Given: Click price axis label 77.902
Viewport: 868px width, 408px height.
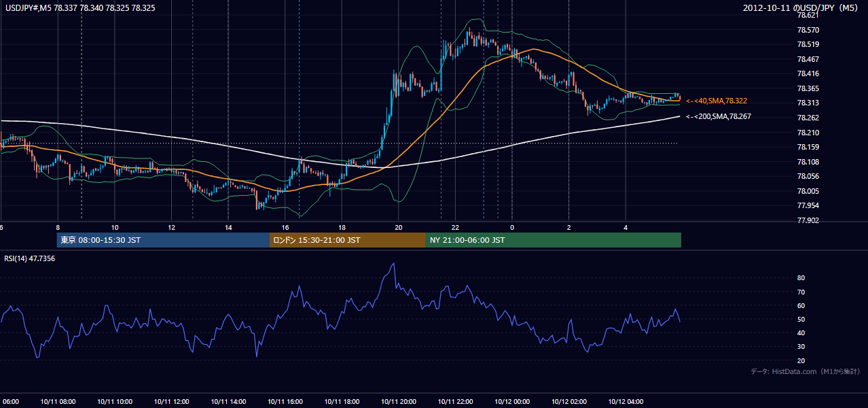Looking at the screenshot, I should (x=808, y=220).
